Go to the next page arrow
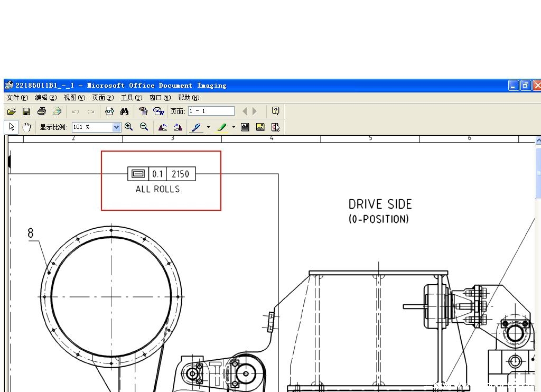The image size is (541, 392). point(255,111)
